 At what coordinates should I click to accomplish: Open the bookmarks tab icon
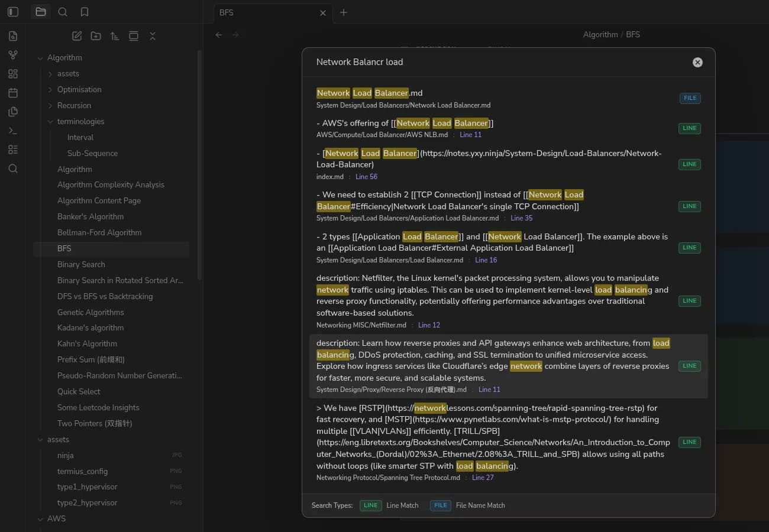pyautogui.click(x=85, y=12)
